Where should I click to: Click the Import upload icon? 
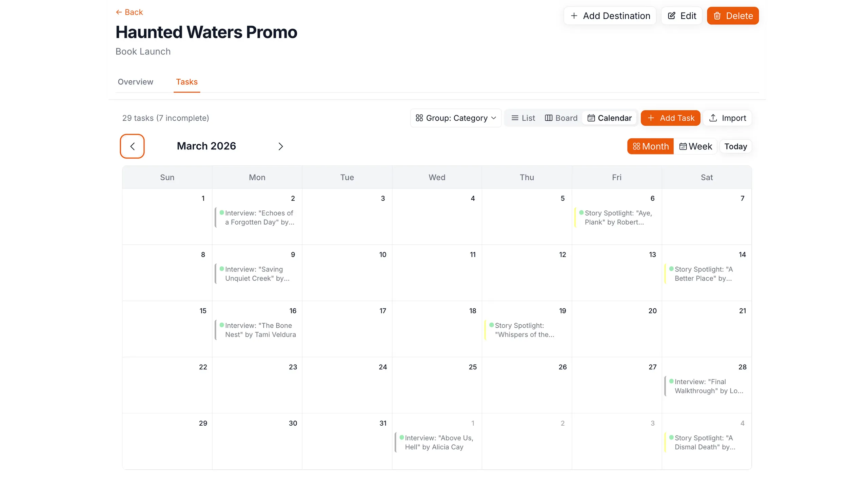(x=713, y=118)
